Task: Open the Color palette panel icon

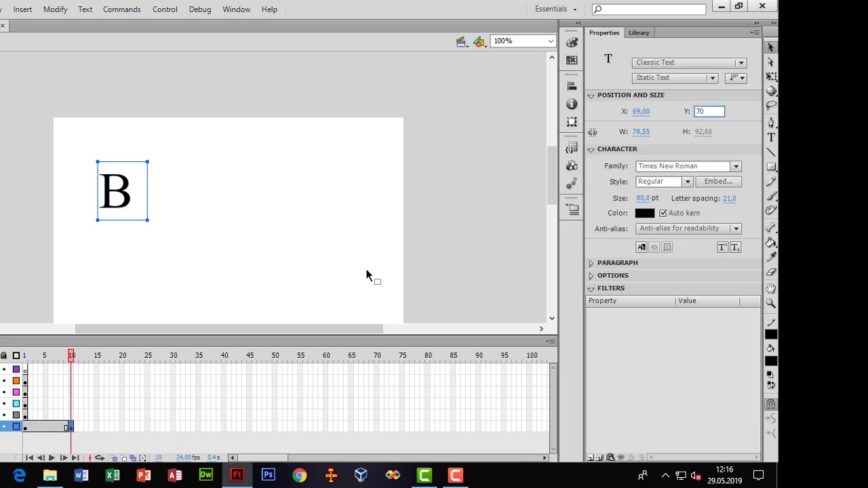Action: coord(572,42)
